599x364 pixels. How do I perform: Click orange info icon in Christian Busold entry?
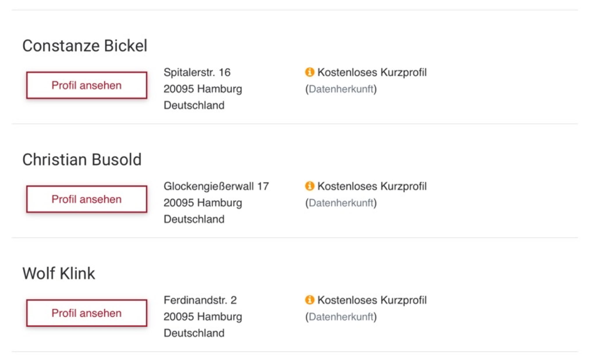pos(309,186)
